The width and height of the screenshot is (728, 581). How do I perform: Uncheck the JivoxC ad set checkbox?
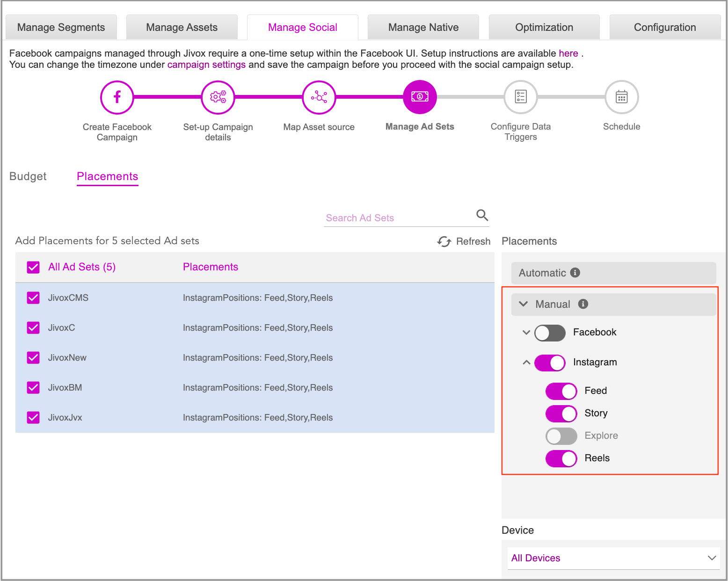click(x=33, y=328)
